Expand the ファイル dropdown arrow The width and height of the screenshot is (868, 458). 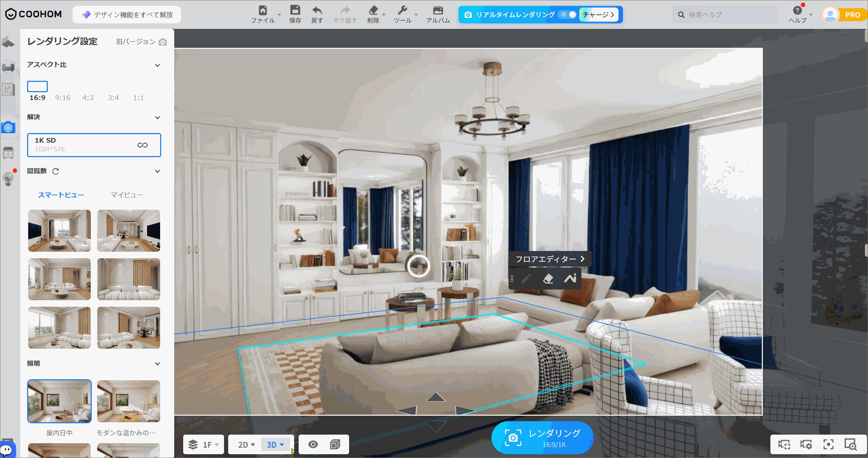[279, 15]
